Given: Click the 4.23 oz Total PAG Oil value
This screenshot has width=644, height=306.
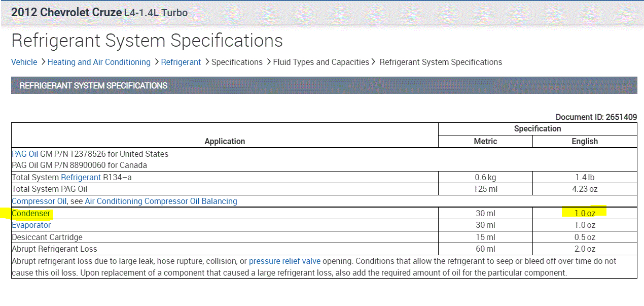Looking at the screenshot, I should (585, 189).
